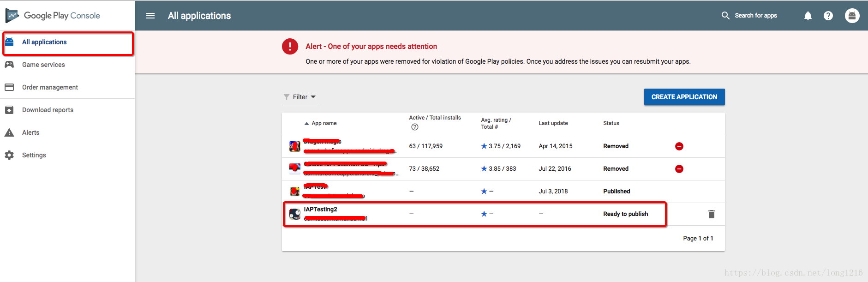
Task: Click the CREATE APPLICATION button
Action: tap(684, 97)
